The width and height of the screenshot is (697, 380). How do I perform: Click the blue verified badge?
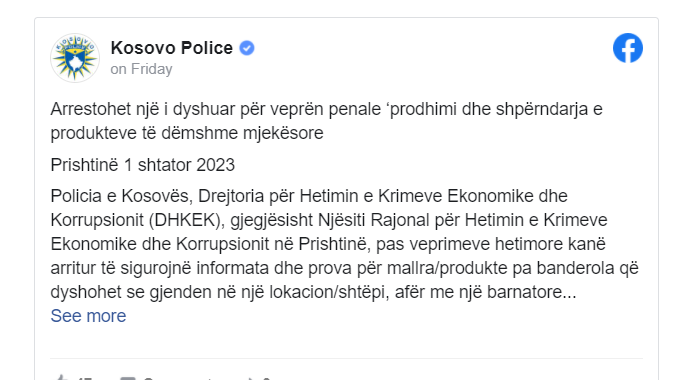(247, 48)
